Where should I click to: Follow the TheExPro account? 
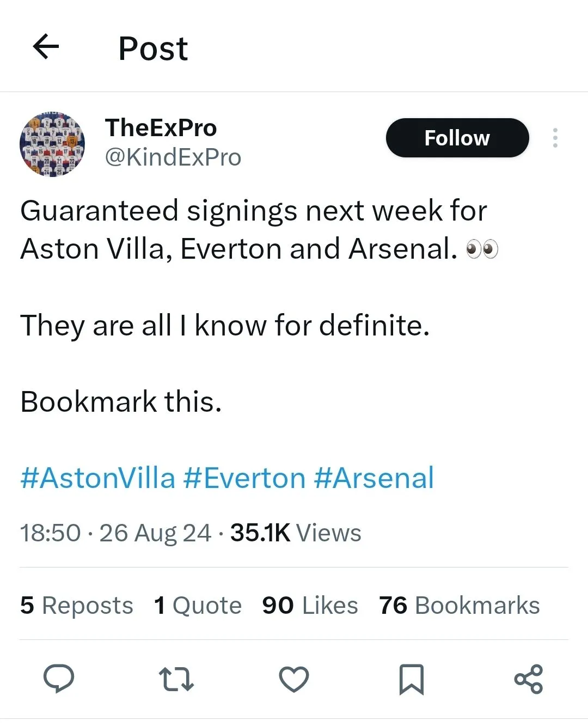point(457,138)
